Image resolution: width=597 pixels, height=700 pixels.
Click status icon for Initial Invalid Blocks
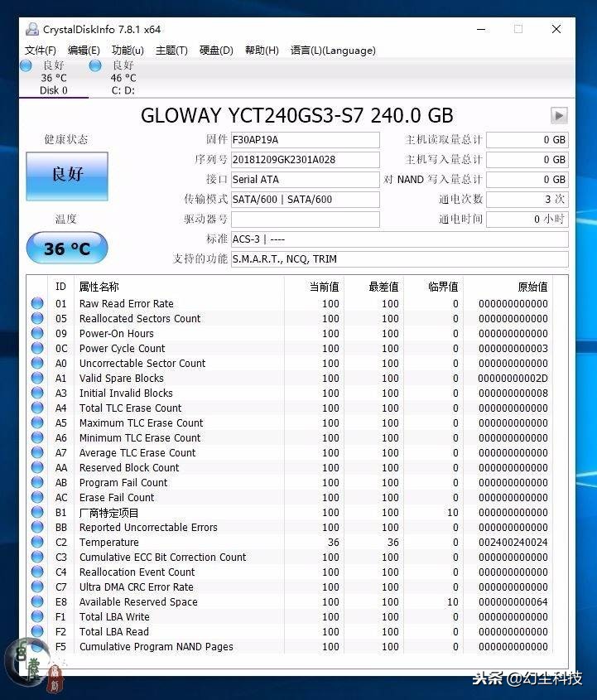click(37, 393)
